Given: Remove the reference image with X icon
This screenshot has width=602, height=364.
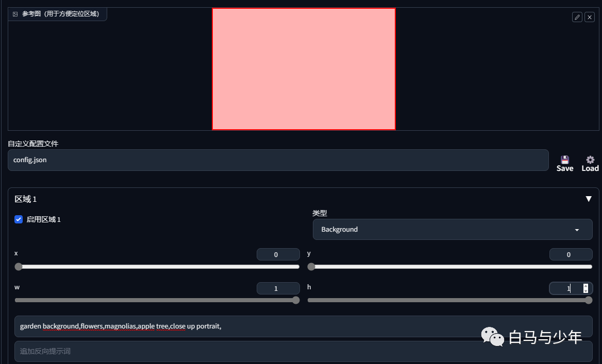Looking at the screenshot, I should click(589, 18).
